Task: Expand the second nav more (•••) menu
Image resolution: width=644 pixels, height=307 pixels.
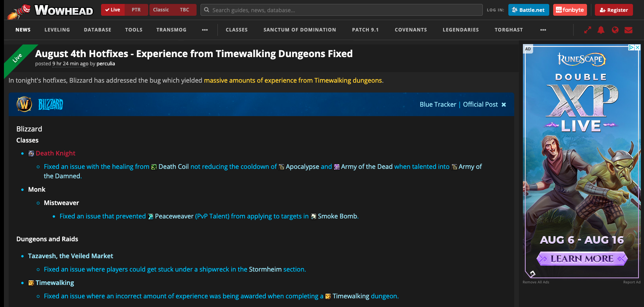Action: (x=543, y=30)
